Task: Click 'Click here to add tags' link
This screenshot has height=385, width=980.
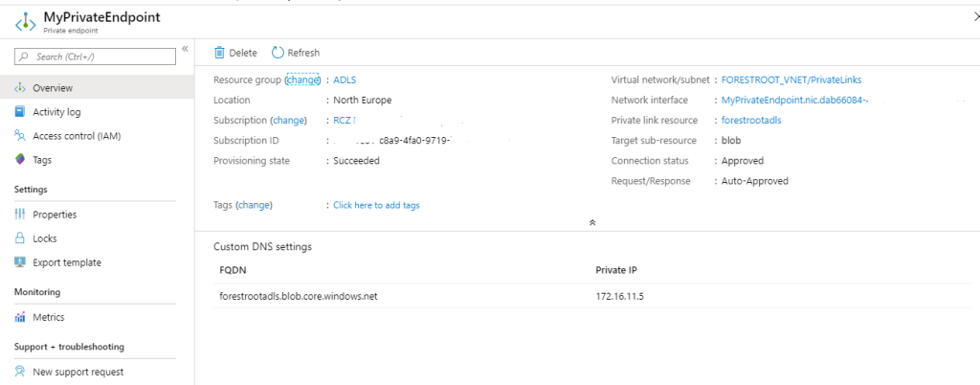Action: coord(376,205)
